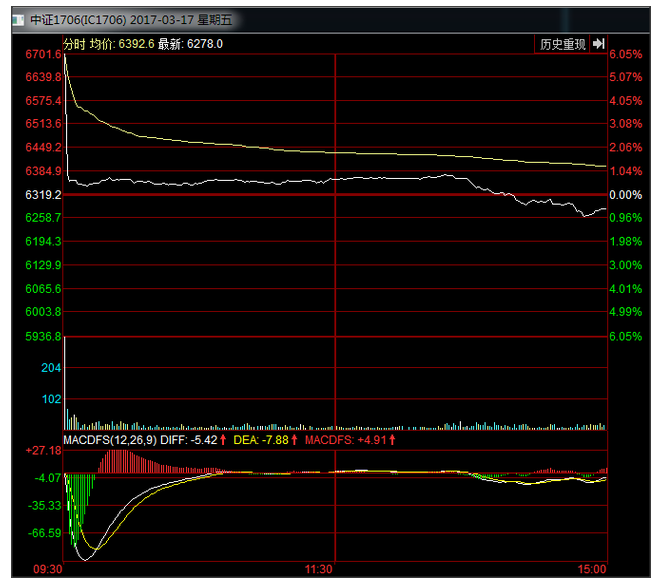Click the -4.07 MACD axis label
Screen dimensions: 657x587
[48, 478]
